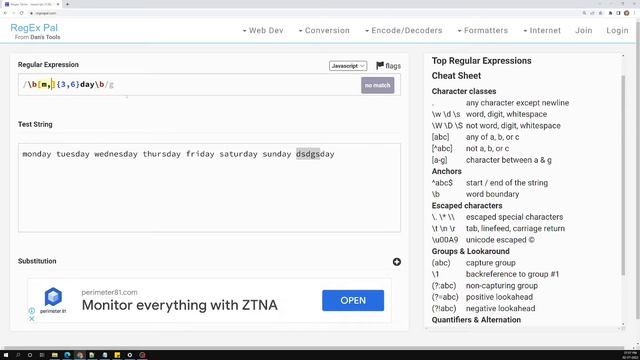This screenshot has height=360, width=640.
Task: Expand the Web Dev menu
Action: (263, 31)
